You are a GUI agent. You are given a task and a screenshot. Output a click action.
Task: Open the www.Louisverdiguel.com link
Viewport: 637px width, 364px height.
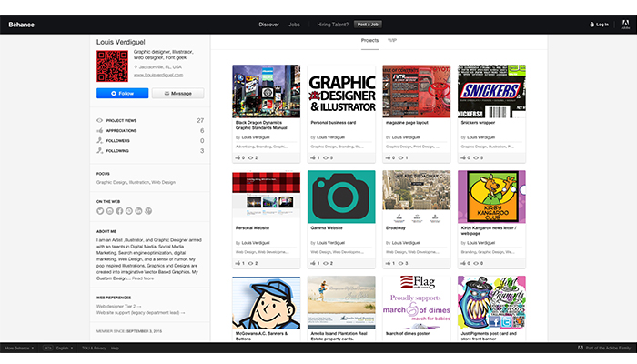coord(158,75)
